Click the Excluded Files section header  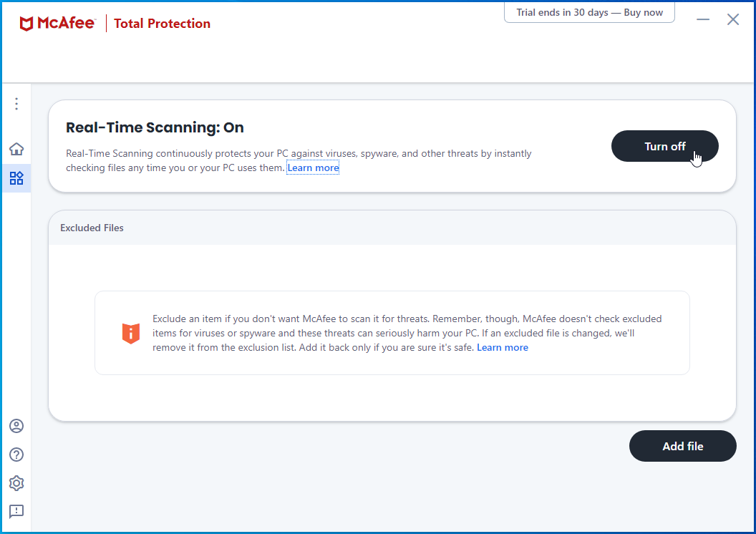pos(92,228)
